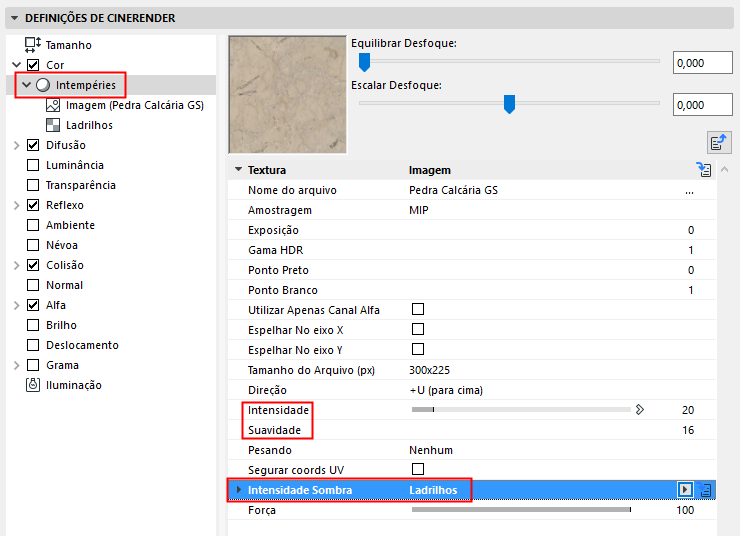Click the Ladrilhos tile icon
The width and height of the screenshot is (740, 536).
click(53, 125)
